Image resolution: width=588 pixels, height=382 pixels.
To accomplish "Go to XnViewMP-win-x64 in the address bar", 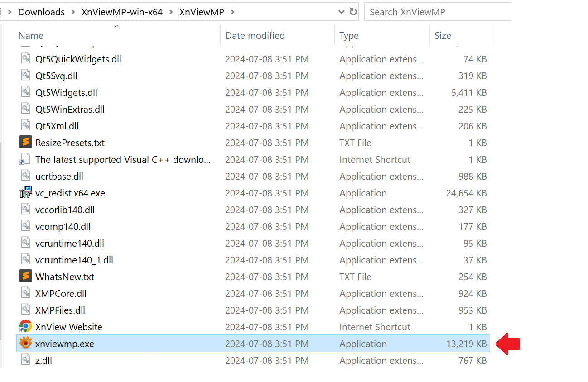I will 122,12.
